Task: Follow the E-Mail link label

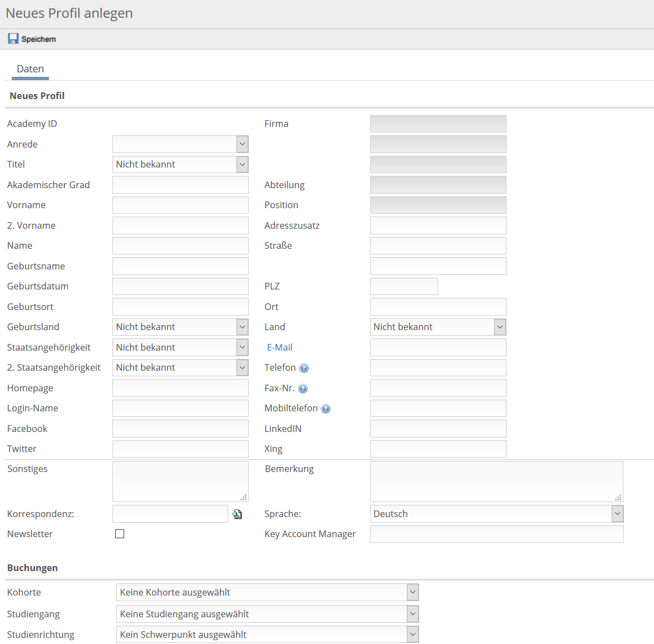Action: pyautogui.click(x=279, y=347)
